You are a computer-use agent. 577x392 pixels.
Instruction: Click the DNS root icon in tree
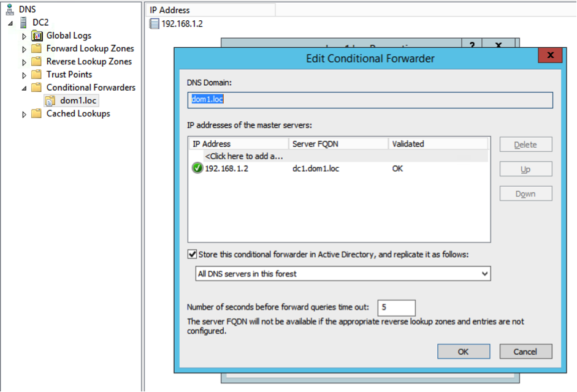point(9,9)
